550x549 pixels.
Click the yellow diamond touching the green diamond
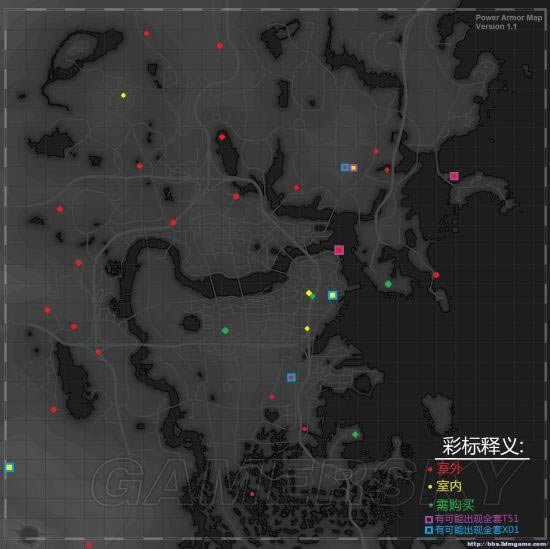click(x=309, y=293)
